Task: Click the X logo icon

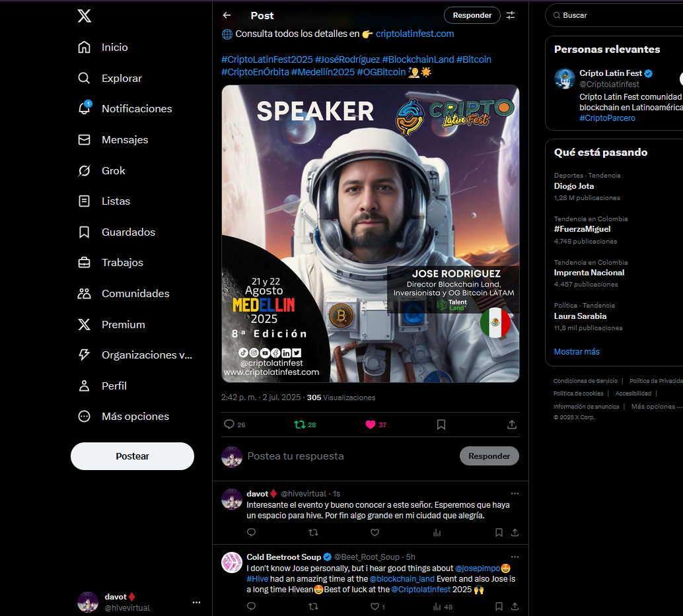Action: tap(84, 16)
